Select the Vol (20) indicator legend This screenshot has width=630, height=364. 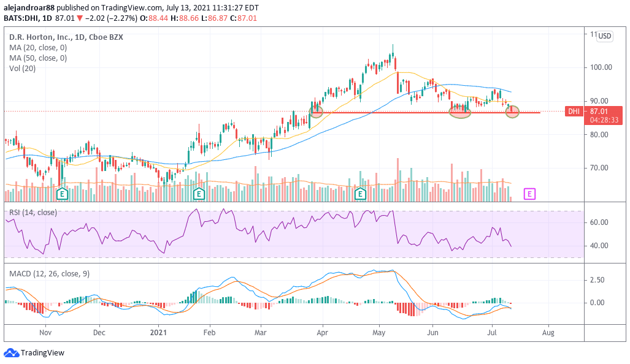tap(23, 68)
